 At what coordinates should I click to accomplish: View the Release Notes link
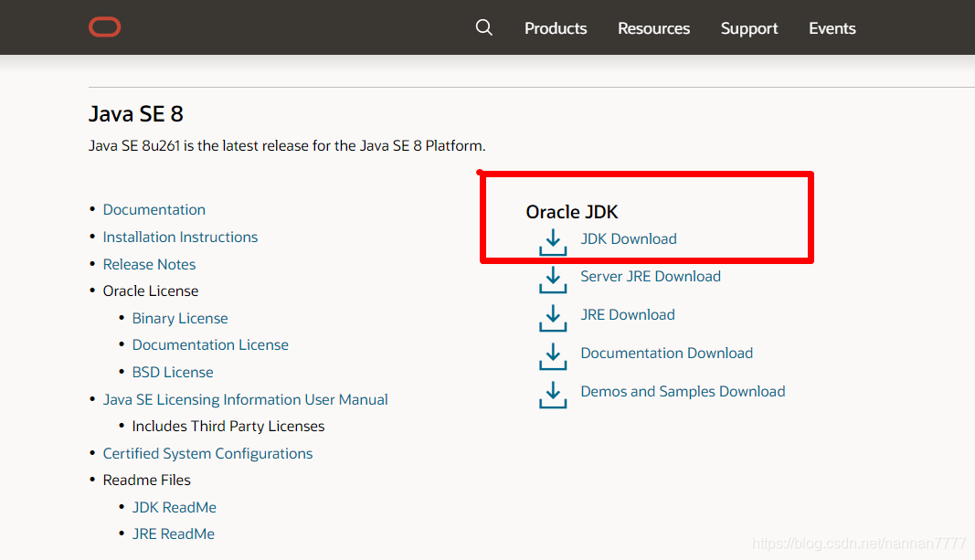[x=149, y=264]
